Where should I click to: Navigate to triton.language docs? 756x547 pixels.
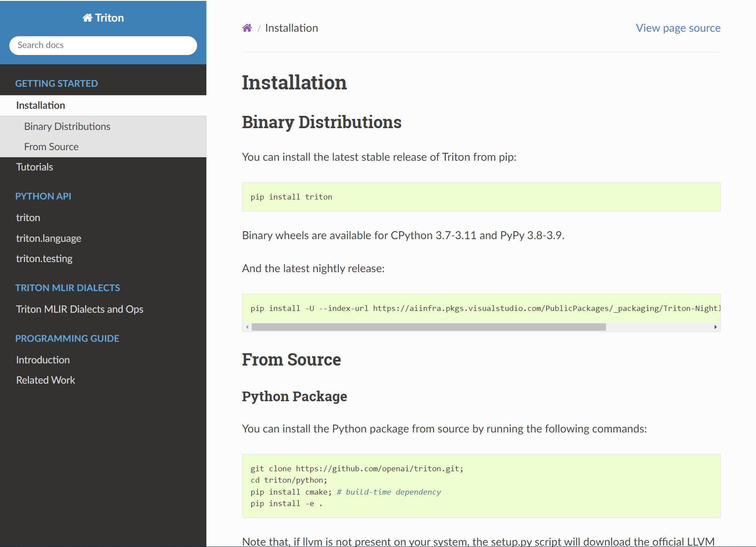(x=48, y=239)
